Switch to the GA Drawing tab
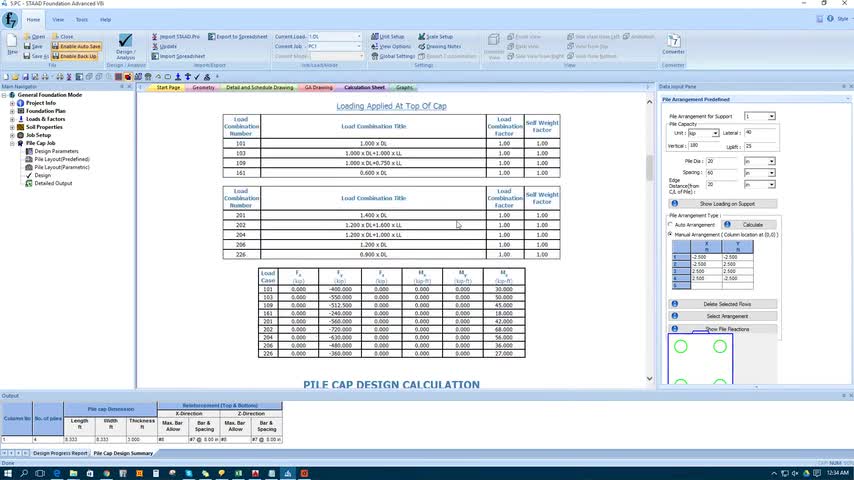 coord(319,87)
